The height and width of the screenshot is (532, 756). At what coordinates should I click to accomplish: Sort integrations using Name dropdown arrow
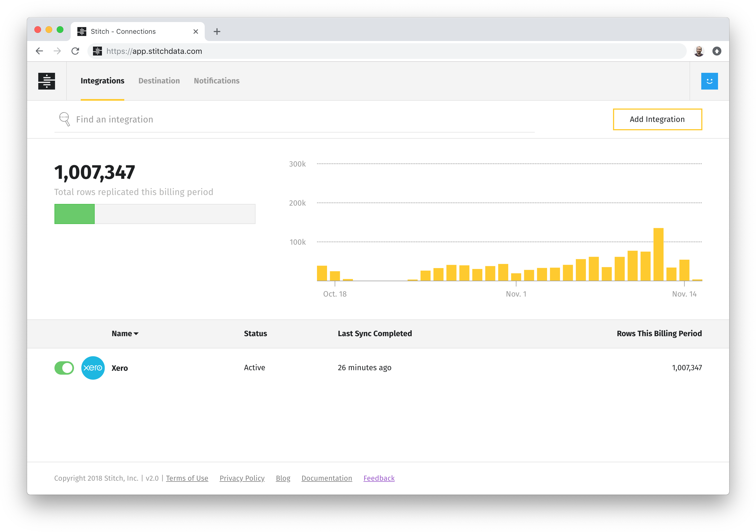pos(136,334)
